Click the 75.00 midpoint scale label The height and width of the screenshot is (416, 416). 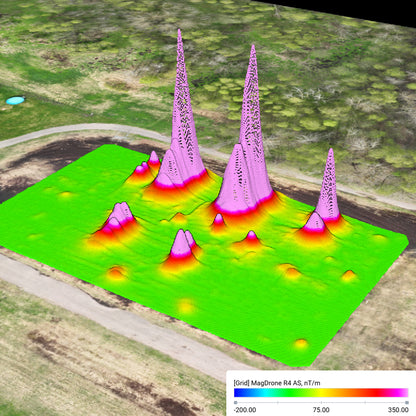click(321, 410)
